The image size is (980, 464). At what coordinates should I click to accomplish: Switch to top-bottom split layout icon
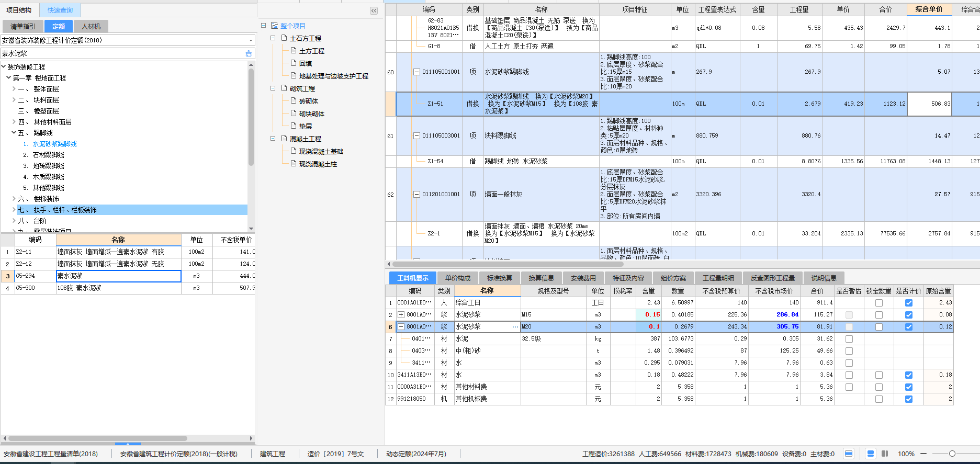(x=871, y=454)
